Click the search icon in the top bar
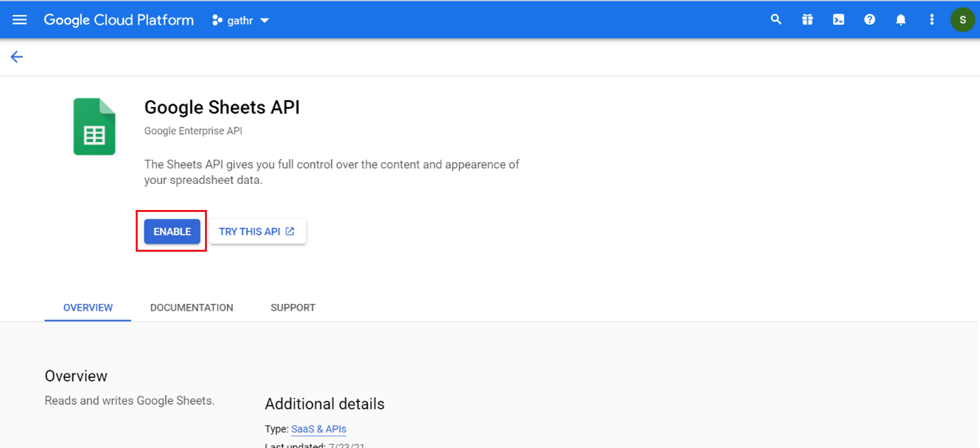The width and height of the screenshot is (980, 448). pyautogui.click(x=776, y=19)
